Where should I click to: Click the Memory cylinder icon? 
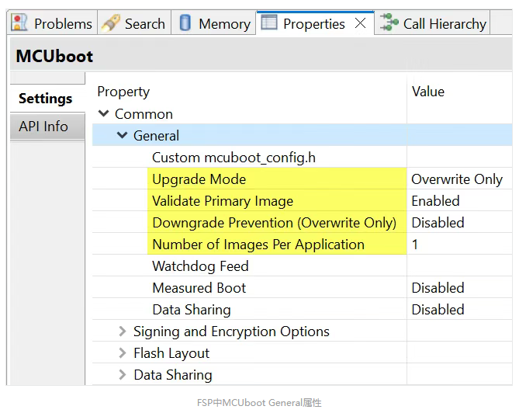(x=185, y=23)
